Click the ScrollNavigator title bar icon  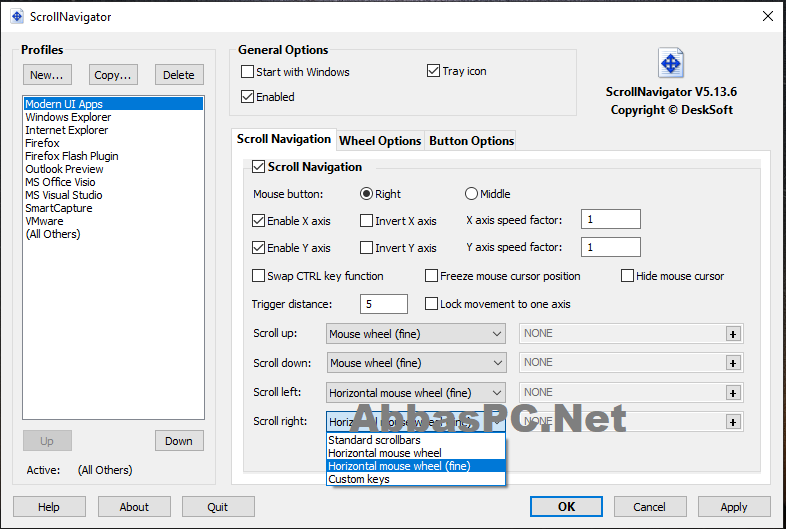[17, 17]
